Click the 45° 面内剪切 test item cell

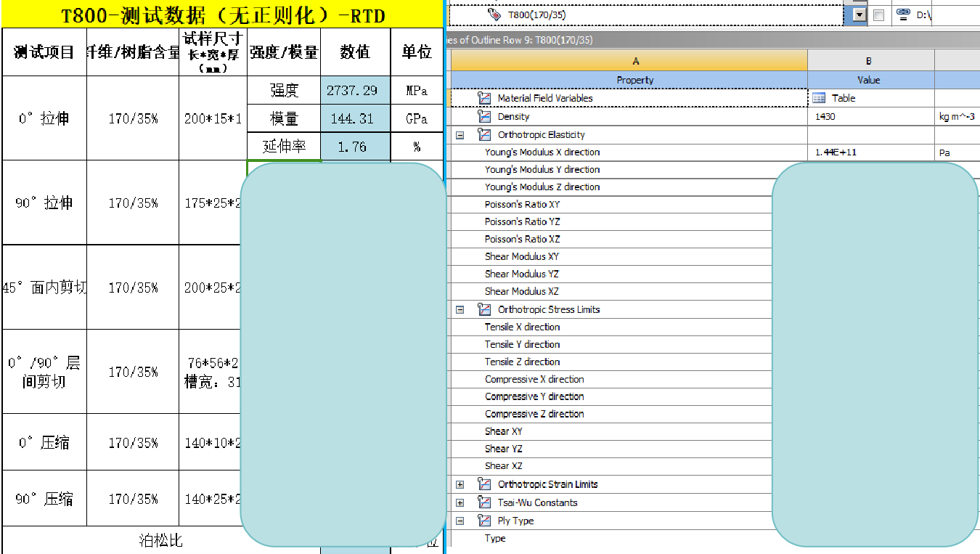[44, 288]
